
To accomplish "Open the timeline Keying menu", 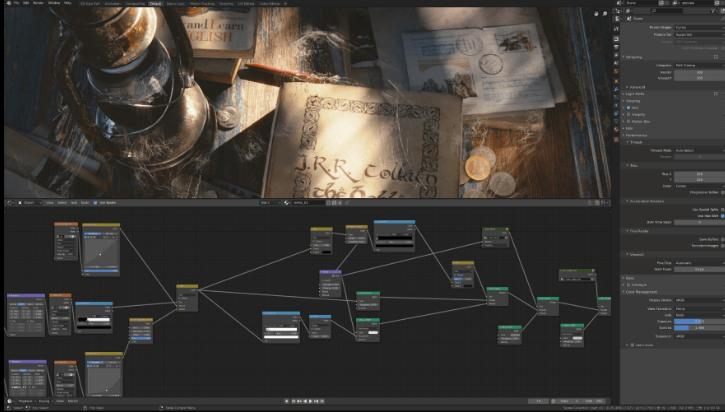I will pos(44,401).
